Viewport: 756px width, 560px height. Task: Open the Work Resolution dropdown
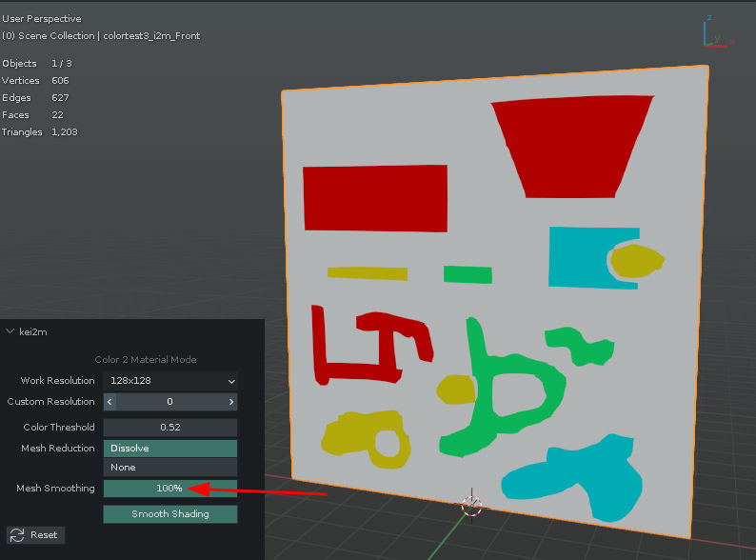tap(169, 381)
